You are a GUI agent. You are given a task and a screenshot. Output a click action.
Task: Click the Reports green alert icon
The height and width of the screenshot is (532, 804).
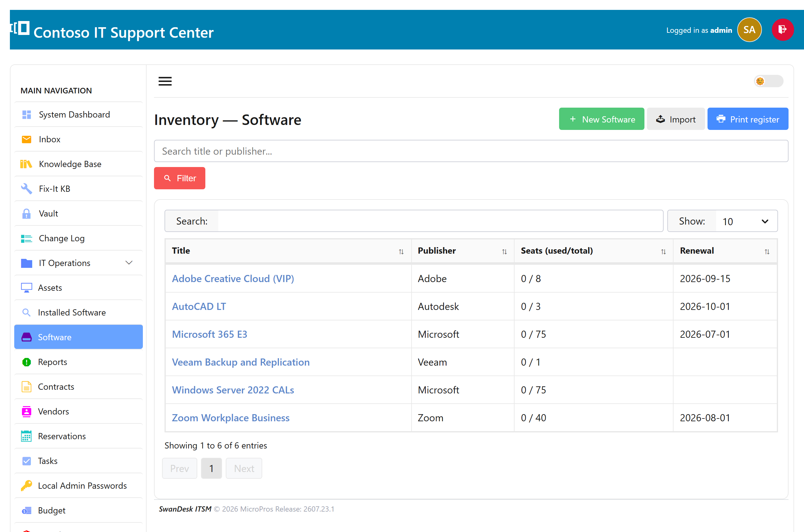(27, 362)
